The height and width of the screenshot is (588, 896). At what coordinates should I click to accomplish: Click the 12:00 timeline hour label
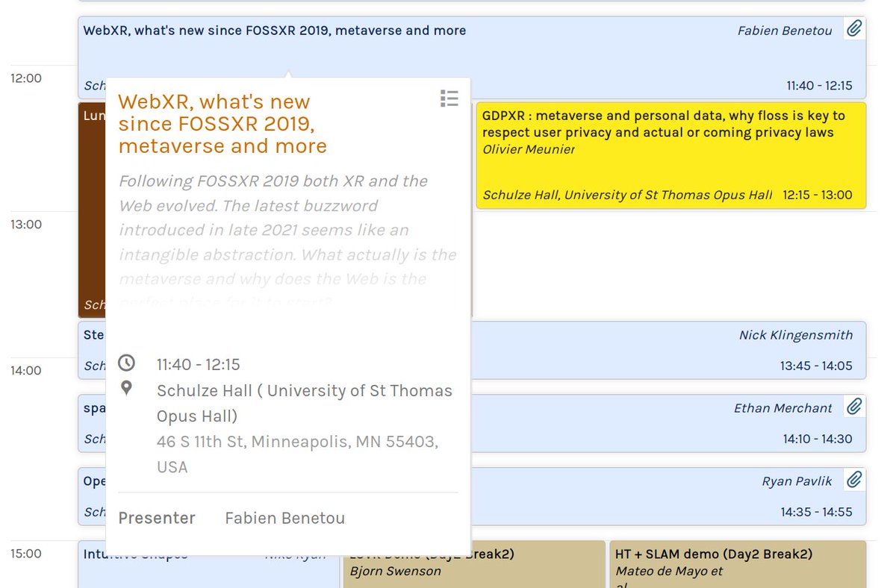click(26, 78)
